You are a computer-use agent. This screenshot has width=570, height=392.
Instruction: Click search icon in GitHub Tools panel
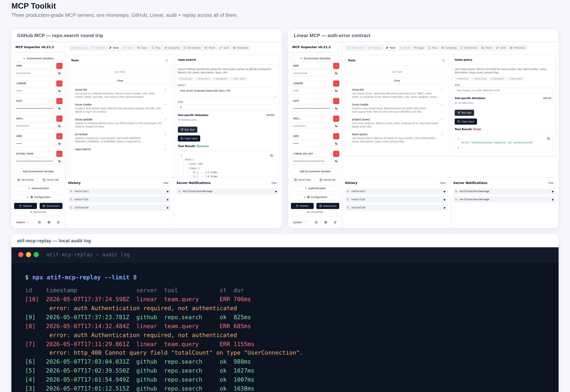point(167,60)
